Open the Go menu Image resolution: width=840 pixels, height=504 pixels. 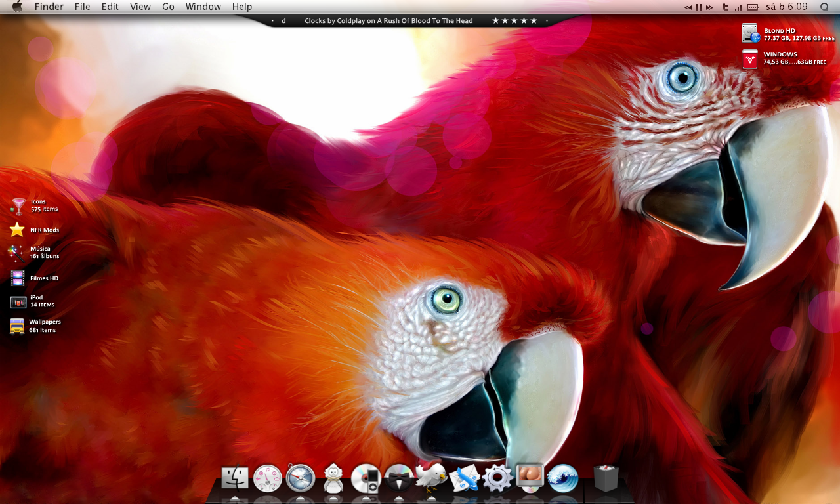tap(168, 7)
